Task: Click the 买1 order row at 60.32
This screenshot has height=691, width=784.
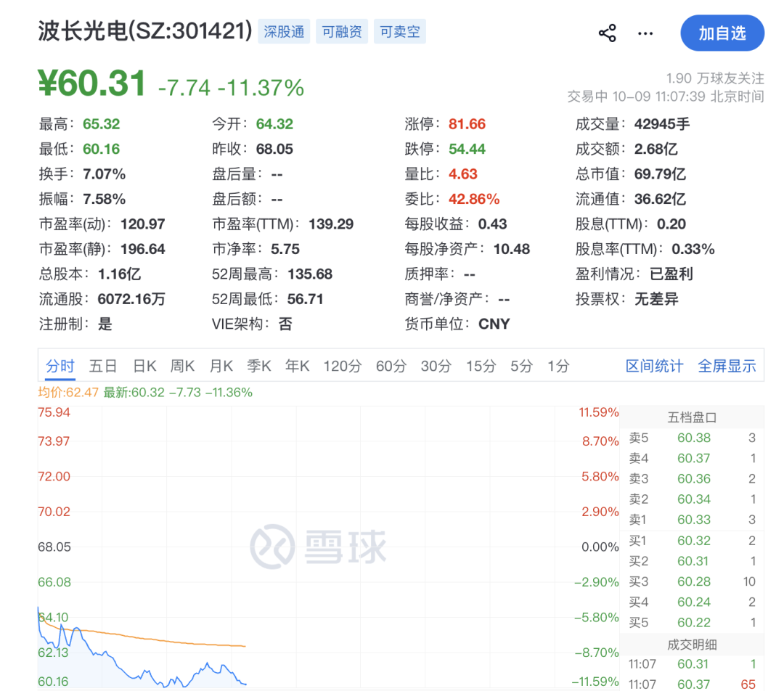Action: (692, 541)
